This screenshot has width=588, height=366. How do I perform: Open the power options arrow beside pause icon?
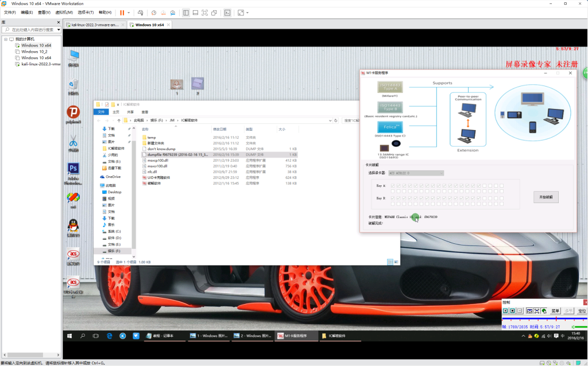click(x=129, y=12)
